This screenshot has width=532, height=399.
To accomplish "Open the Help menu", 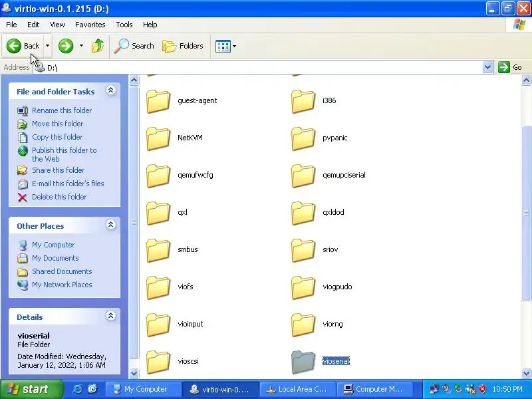I will 150,25.
